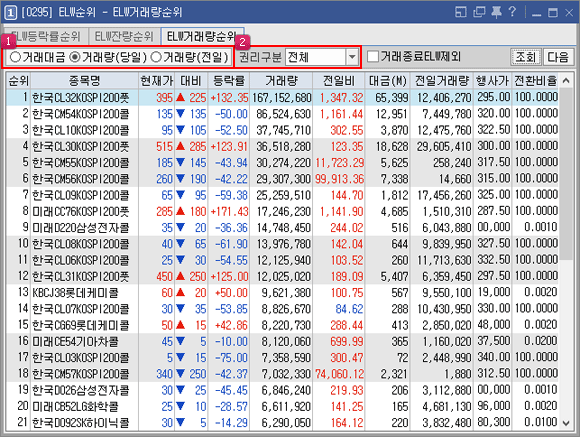Click the scroll up arrow of the table
This screenshot has height=437, width=580.
point(566,80)
